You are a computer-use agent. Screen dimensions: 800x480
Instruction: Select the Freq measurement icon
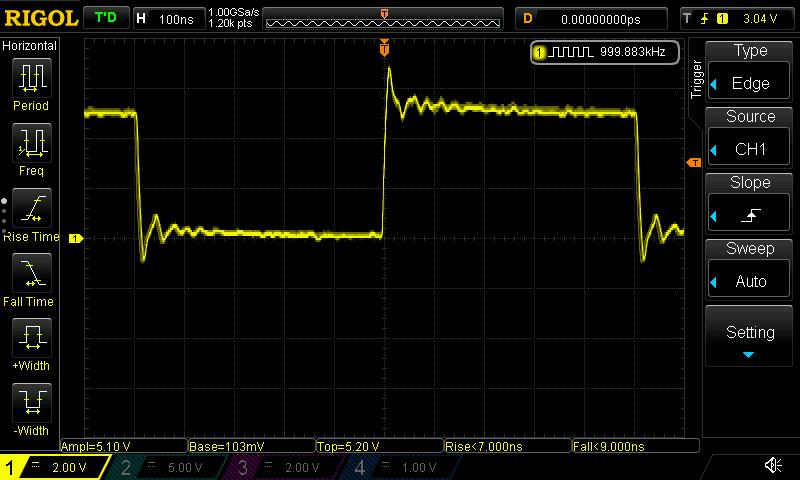(31, 143)
